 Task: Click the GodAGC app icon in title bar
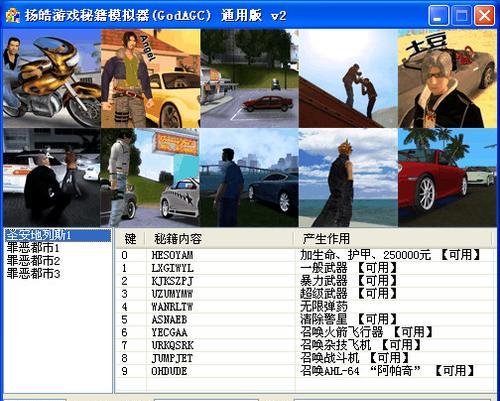pyautogui.click(x=13, y=15)
